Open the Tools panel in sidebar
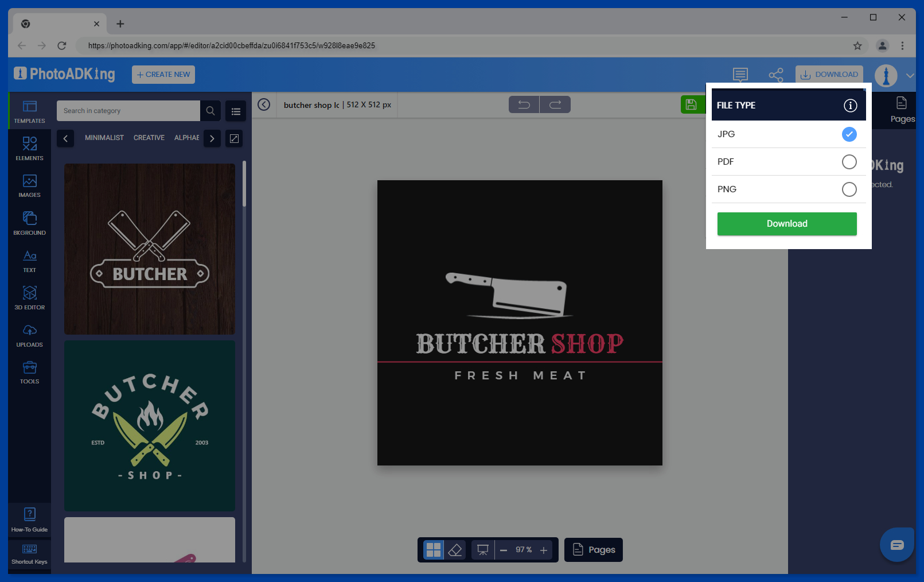The width and height of the screenshot is (924, 582). point(29,372)
